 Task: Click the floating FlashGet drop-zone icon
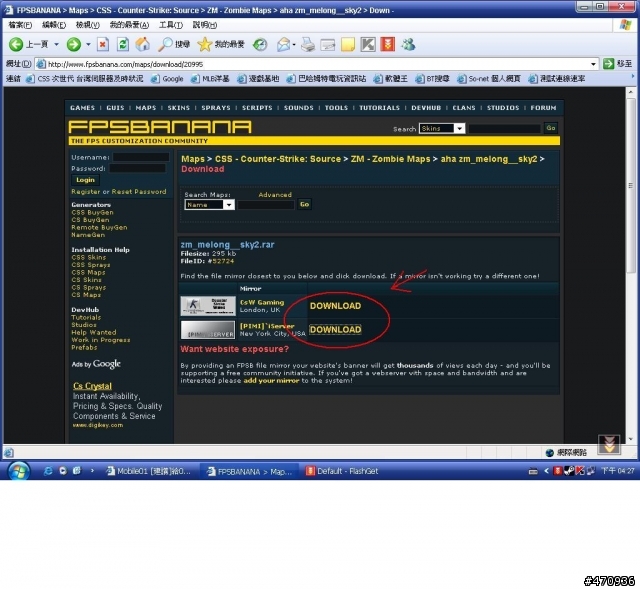[609, 445]
